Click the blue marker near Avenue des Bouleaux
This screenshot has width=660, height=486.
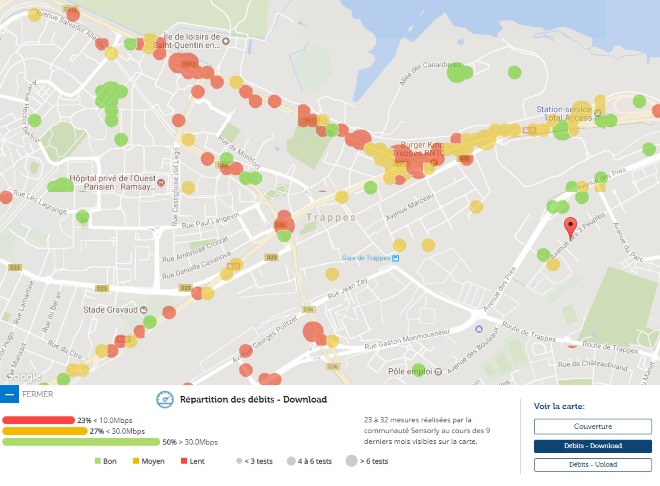479,329
